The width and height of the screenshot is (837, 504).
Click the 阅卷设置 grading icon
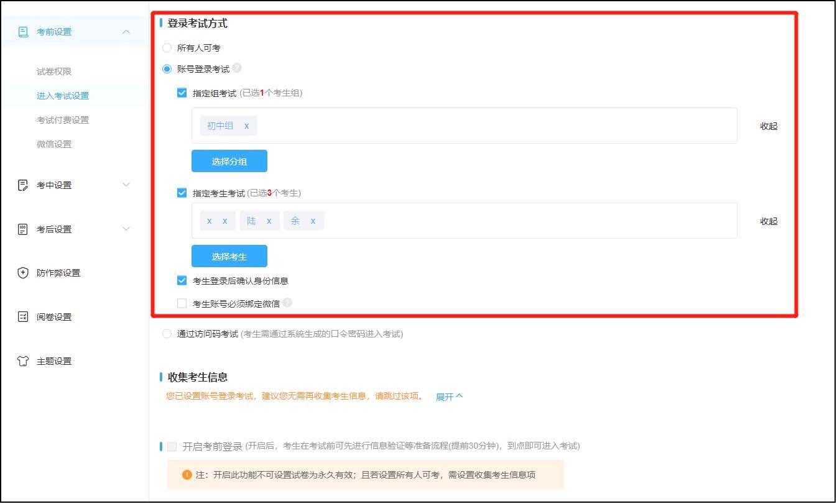click(24, 316)
